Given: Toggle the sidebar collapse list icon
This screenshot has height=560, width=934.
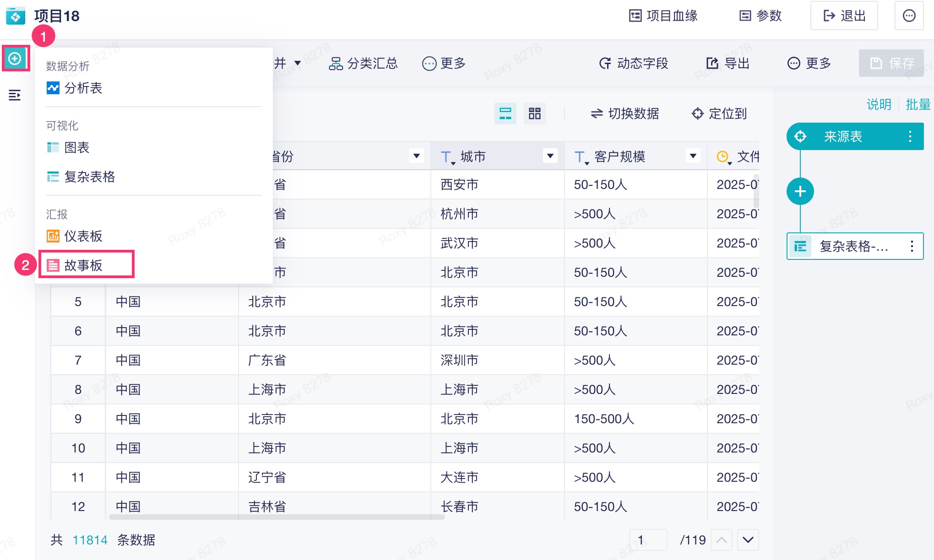Looking at the screenshot, I should [15, 95].
